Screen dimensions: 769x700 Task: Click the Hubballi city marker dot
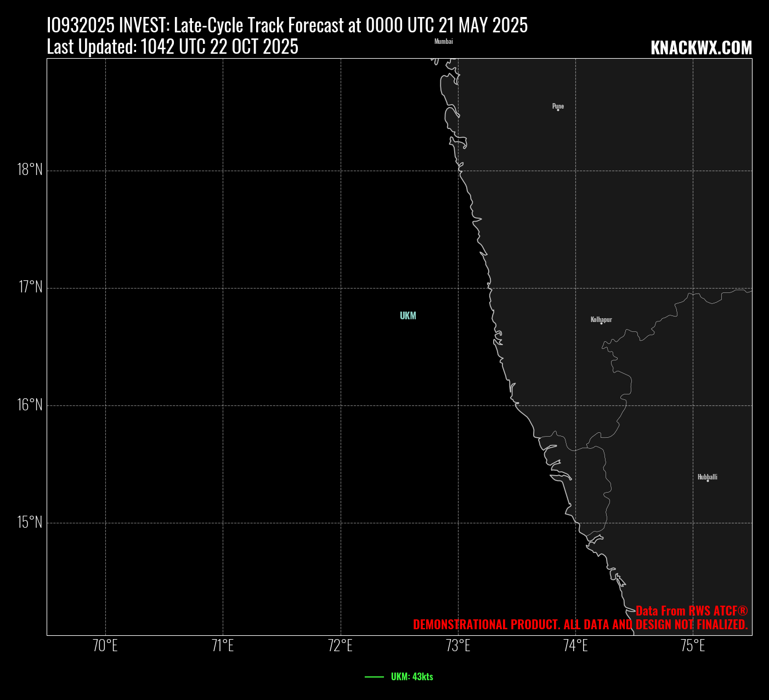pyautogui.click(x=708, y=481)
